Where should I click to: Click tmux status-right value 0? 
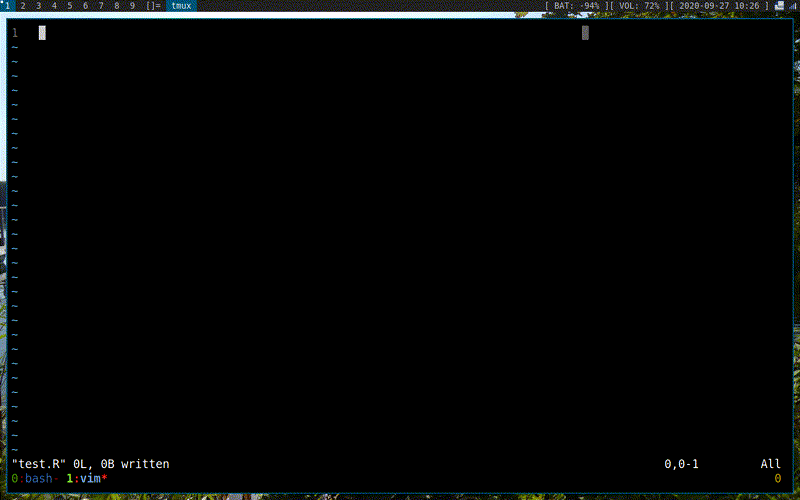point(778,479)
